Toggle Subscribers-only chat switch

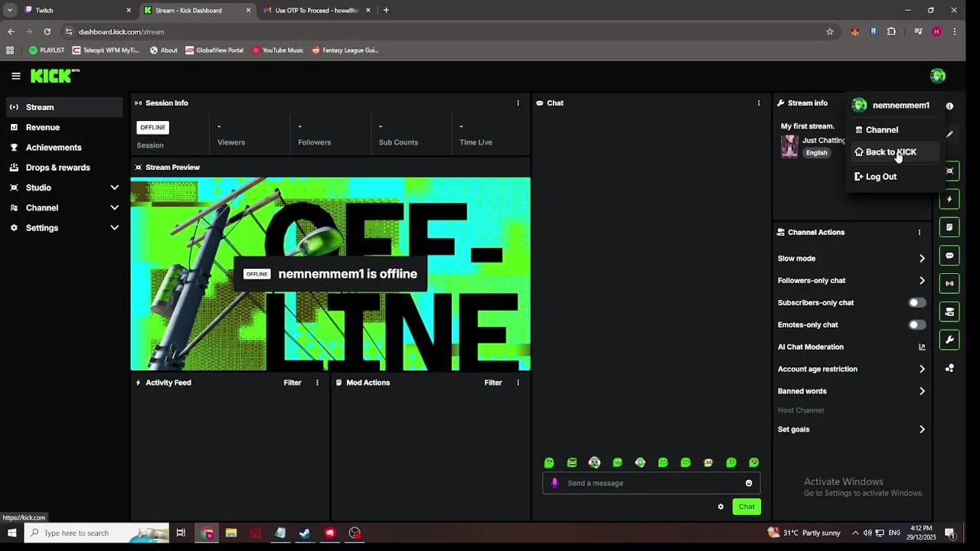(916, 303)
